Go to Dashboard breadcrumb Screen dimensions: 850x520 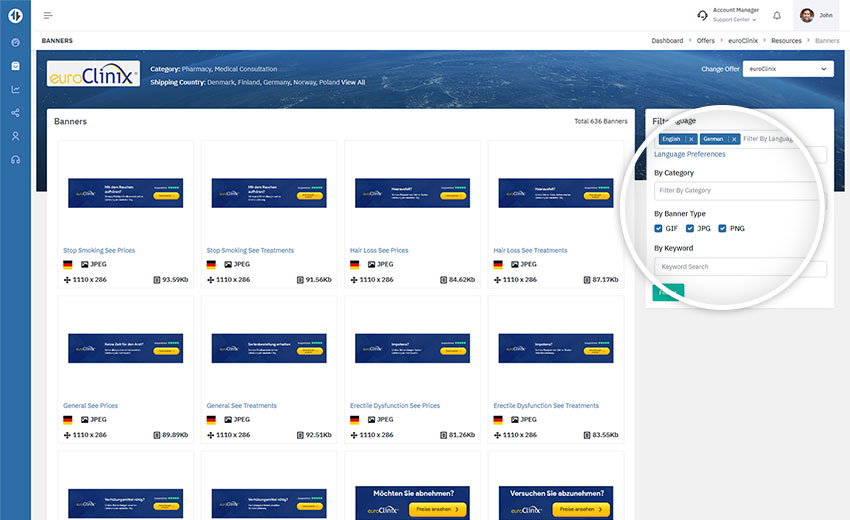coord(667,41)
